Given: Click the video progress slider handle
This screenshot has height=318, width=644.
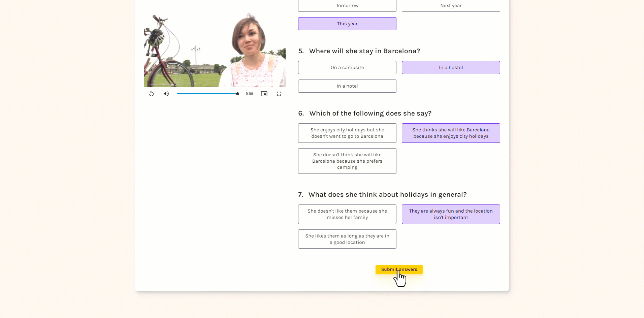Looking at the screenshot, I should tap(237, 94).
